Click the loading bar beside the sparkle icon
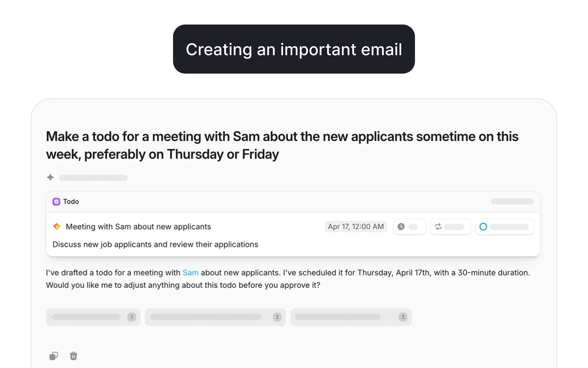 (93, 178)
